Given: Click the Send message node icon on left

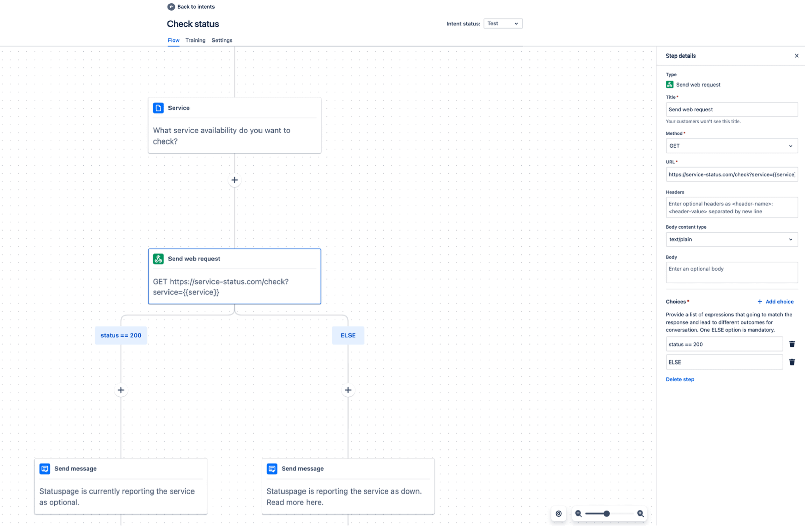Looking at the screenshot, I should [x=45, y=468].
